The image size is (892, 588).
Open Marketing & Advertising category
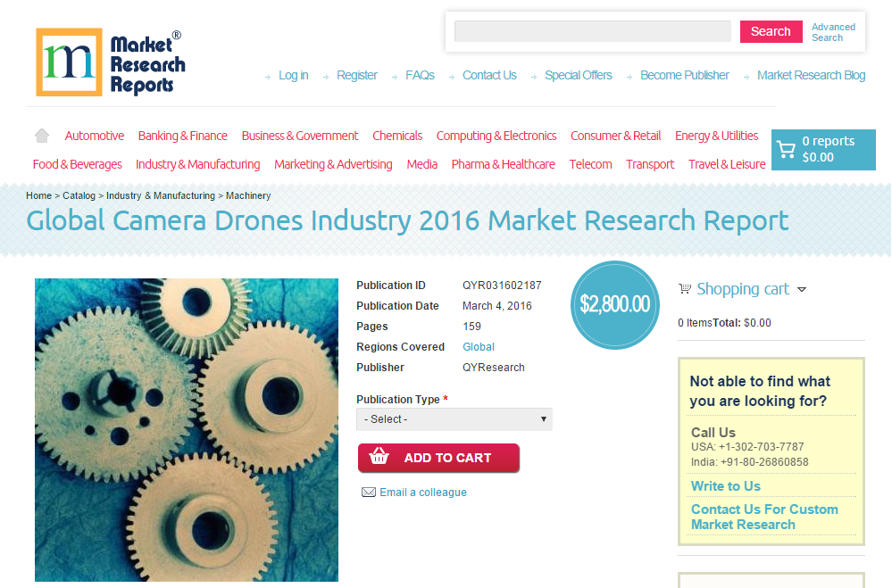(x=333, y=164)
